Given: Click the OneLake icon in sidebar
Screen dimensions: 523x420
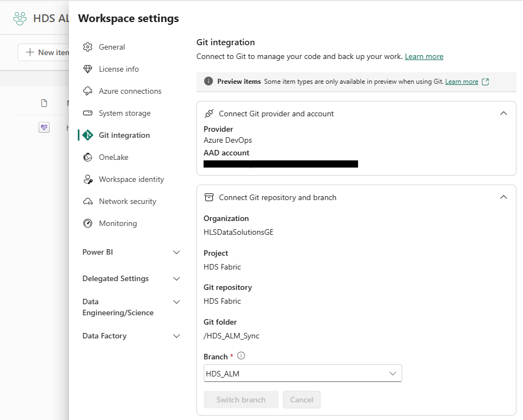Looking at the screenshot, I should tap(88, 157).
